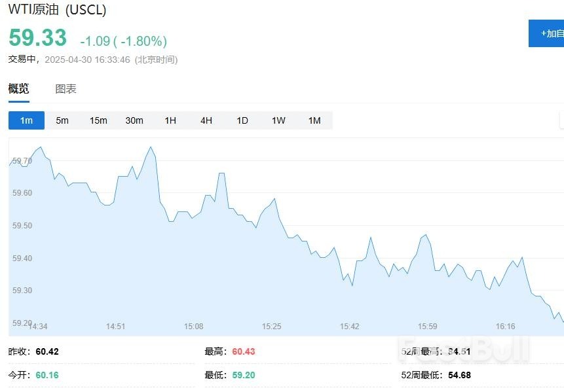Click the 最低 59.20 value
The width and height of the screenshot is (564, 392).
click(243, 375)
